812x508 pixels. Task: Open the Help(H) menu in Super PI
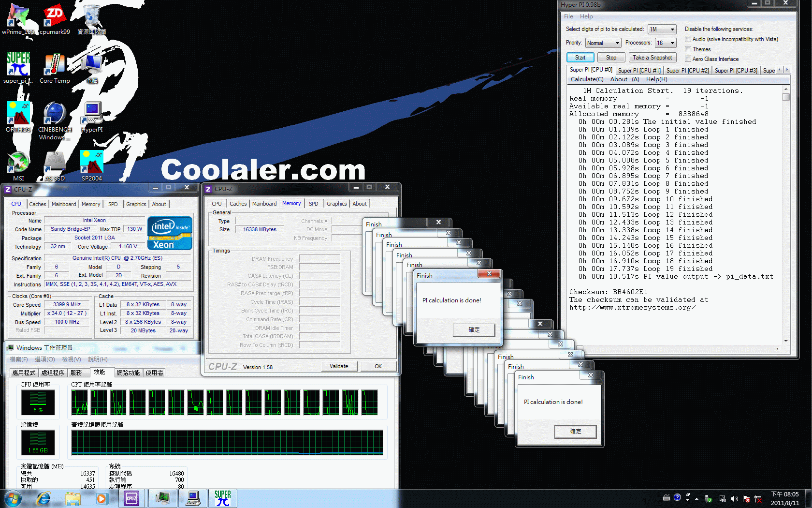[x=656, y=79]
